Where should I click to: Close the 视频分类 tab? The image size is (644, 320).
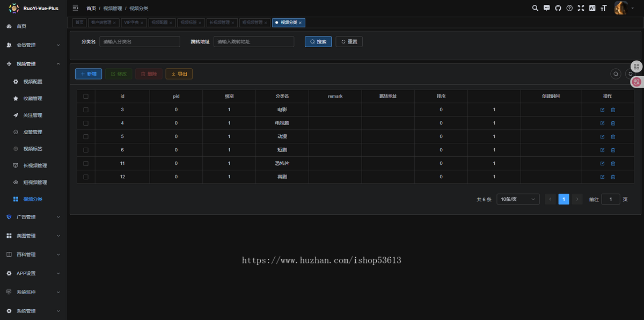tap(301, 23)
